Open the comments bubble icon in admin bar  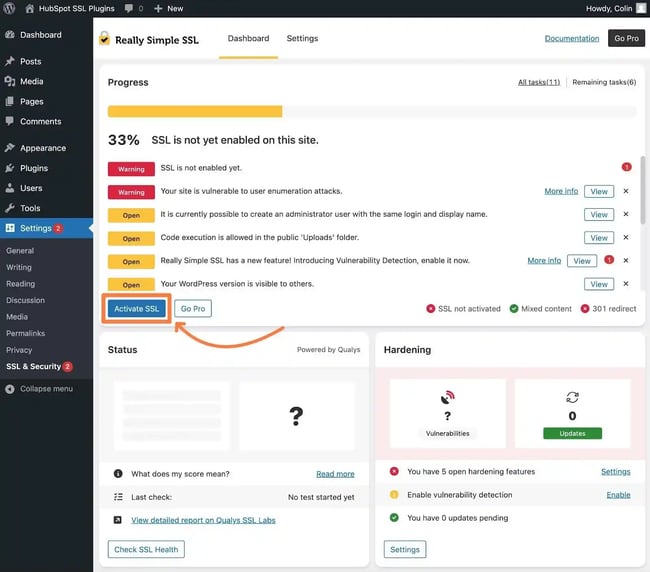click(x=131, y=8)
